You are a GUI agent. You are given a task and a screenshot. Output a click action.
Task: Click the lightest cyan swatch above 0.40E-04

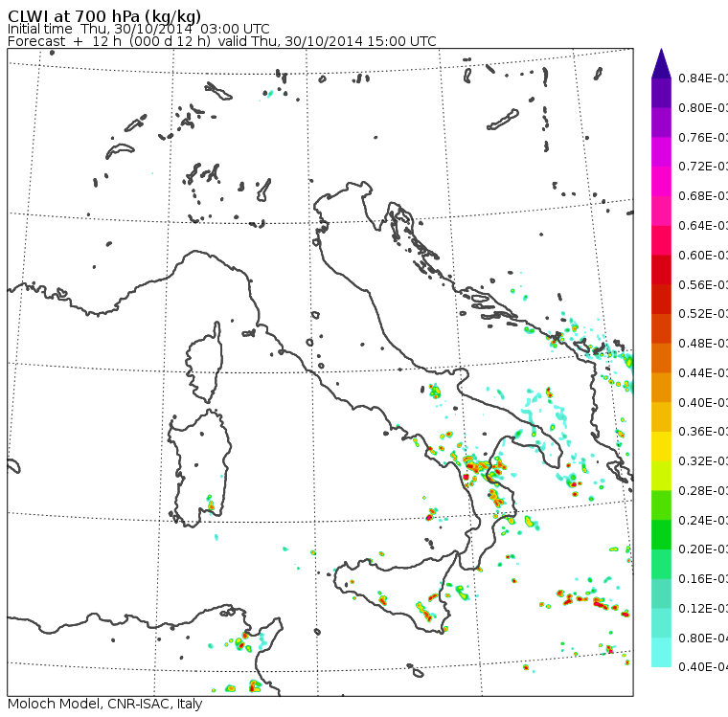click(x=661, y=653)
